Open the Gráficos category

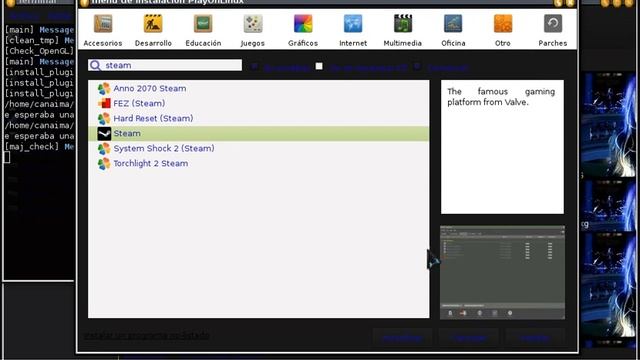pyautogui.click(x=303, y=31)
